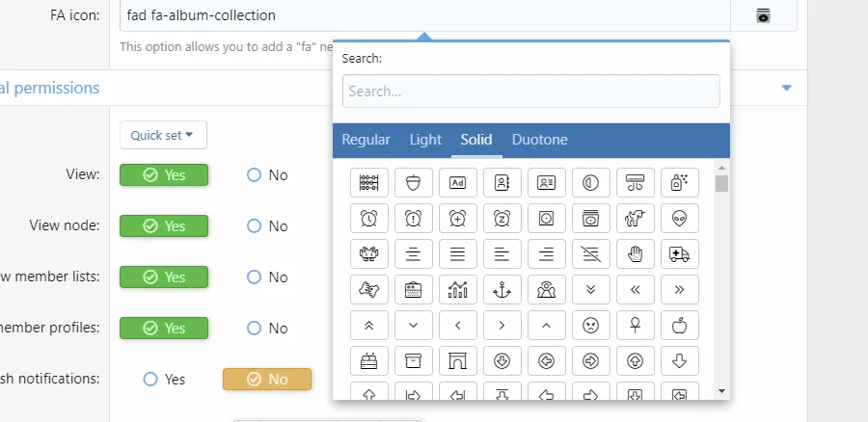
Task: Open the Quick set dropdown
Action: pos(163,136)
